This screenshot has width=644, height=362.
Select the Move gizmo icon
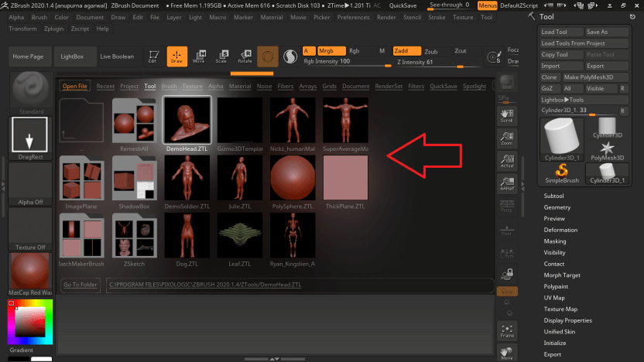point(200,56)
